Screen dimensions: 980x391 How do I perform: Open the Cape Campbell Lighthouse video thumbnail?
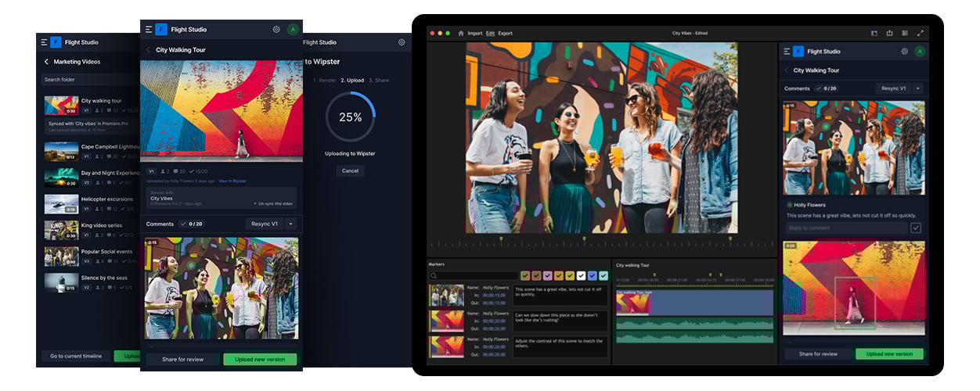[61, 152]
